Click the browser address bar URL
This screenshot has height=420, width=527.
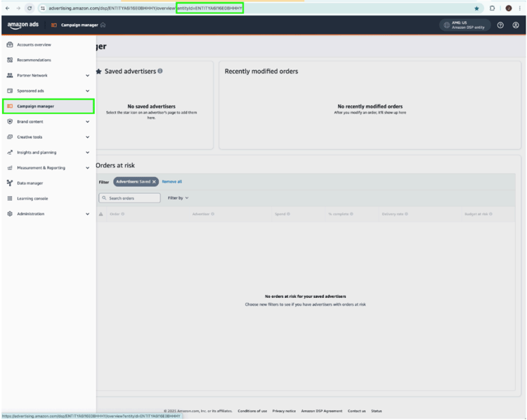145,8
